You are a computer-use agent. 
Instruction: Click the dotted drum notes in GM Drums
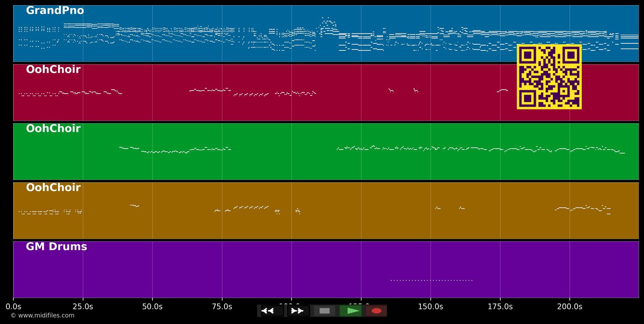[x=431, y=280]
